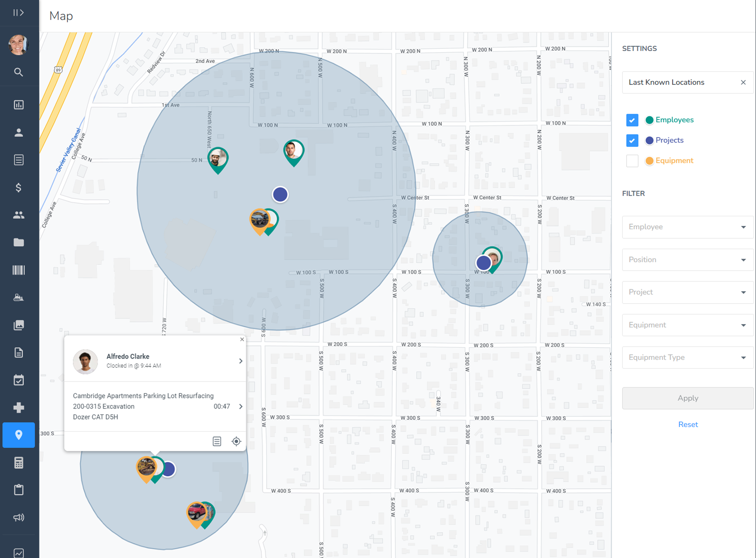Enable the Equipment checkbox
The height and width of the screenshot is (558, 756).
632,161
